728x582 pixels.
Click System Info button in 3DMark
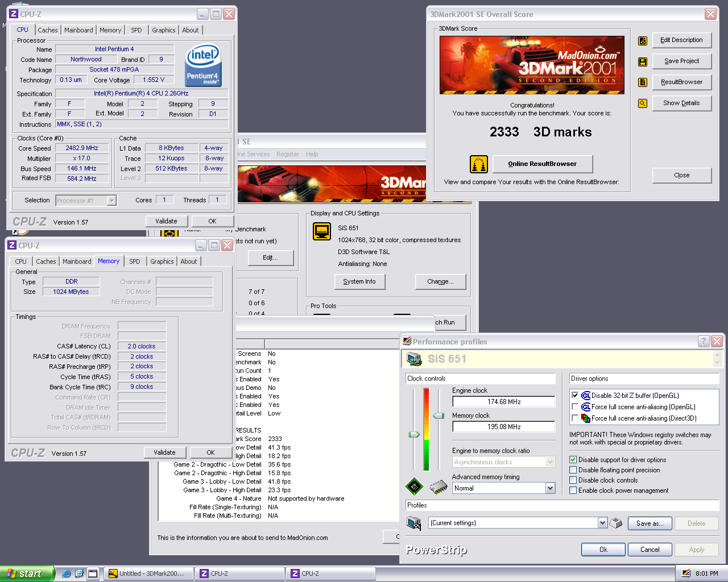359,282
